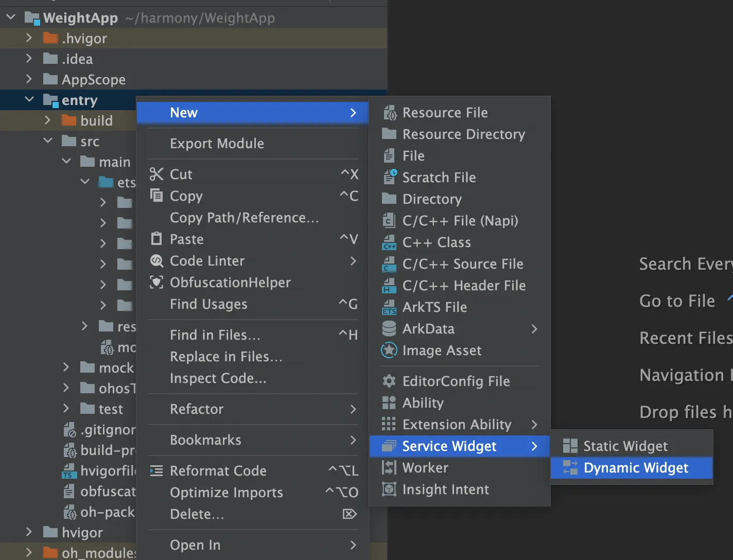Open the ArkData submenu arrow
Image resolution: width=733 pixels, height=560 pixels.
pos(534,329)
